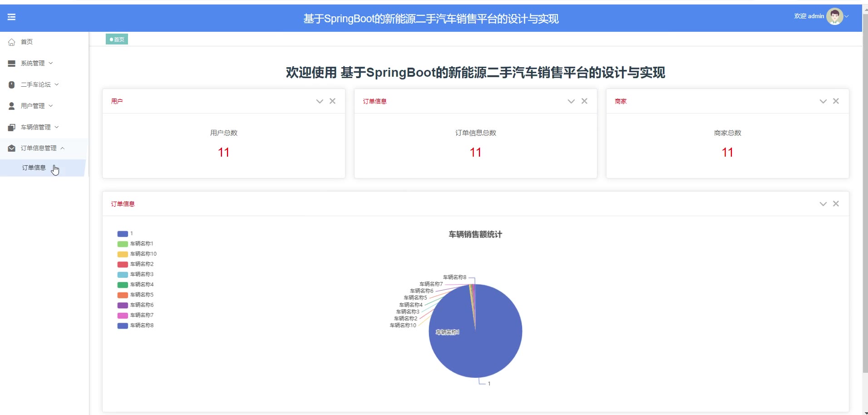Toggle legend swatch for 车辆名称5
Image resolution: width=868 pixels, height=415 pixels.
[x=123, y=295]
